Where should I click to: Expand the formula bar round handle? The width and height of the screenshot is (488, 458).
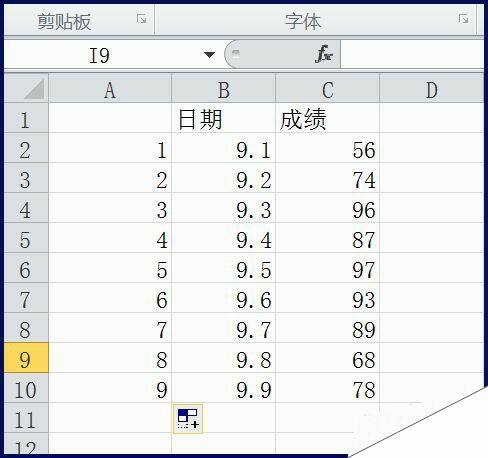tap(236, 53)
